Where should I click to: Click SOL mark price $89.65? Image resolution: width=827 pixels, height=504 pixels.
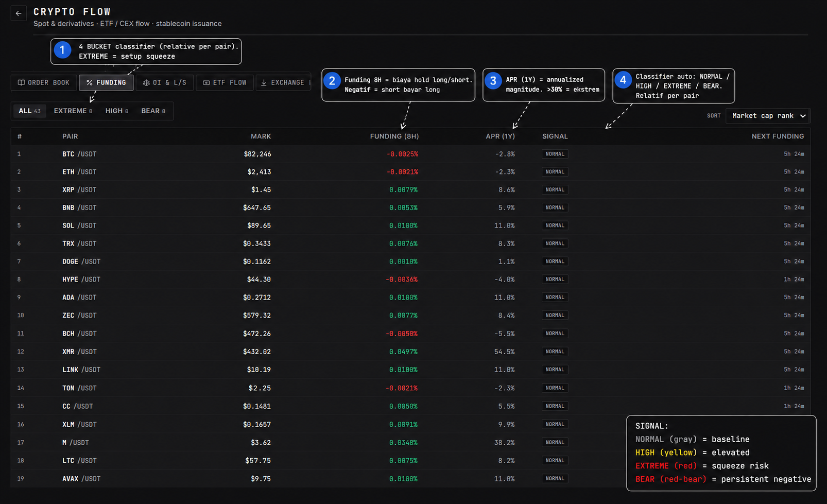(259, 225)
